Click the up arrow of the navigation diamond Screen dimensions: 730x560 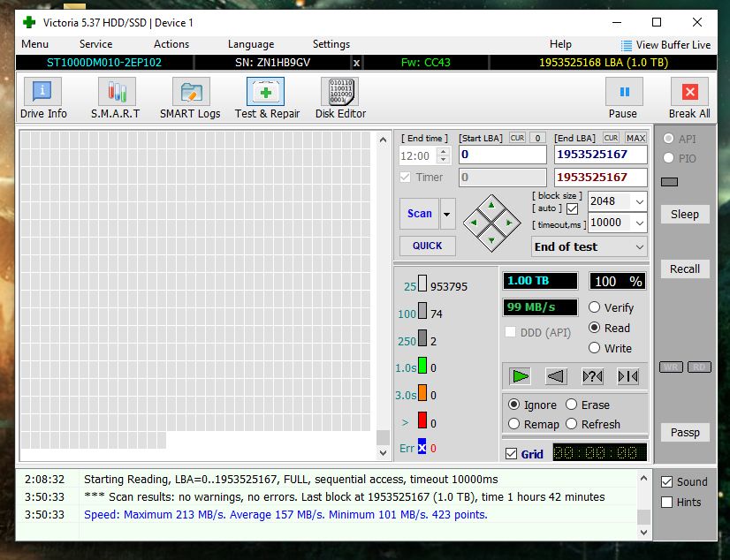click(x=491, y=205)
